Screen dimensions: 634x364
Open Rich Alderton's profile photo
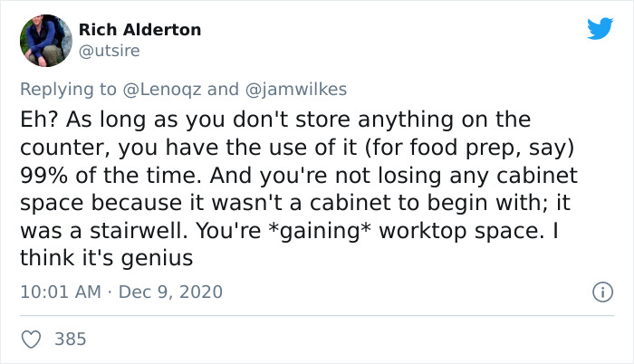coord(45,41)
